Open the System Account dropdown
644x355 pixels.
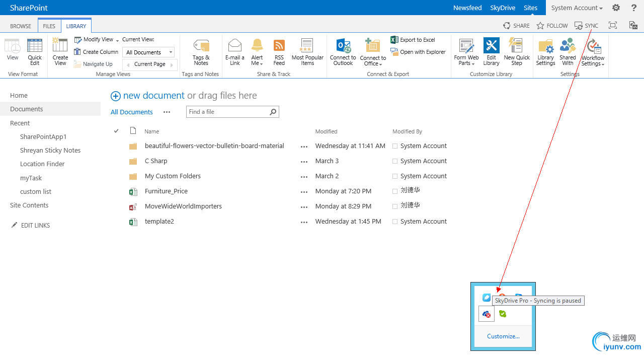577,8
